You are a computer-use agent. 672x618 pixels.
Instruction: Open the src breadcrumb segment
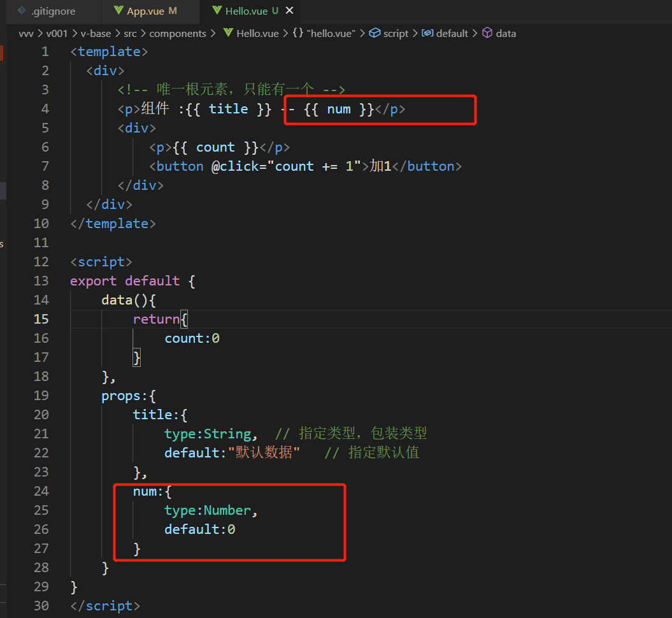pos(131,33)
